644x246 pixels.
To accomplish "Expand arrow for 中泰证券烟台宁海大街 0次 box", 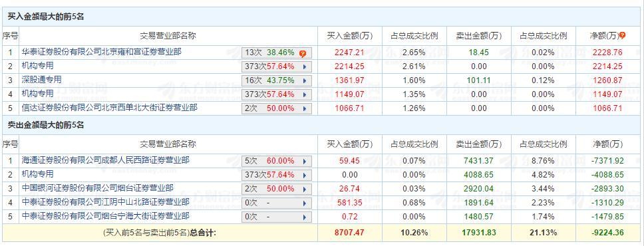I will pos(304,217).
